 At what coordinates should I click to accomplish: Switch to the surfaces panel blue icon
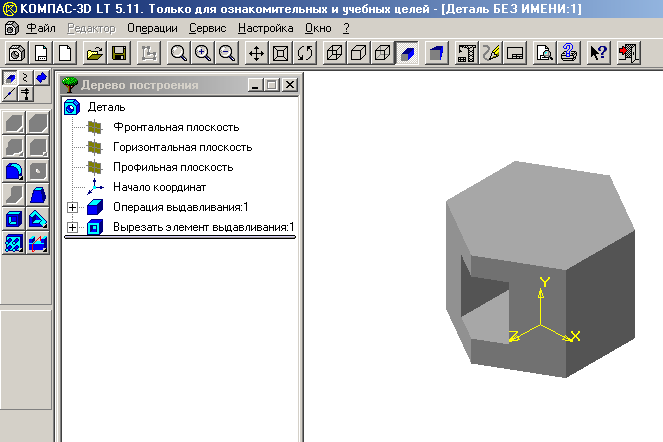(x=41, y=78)
